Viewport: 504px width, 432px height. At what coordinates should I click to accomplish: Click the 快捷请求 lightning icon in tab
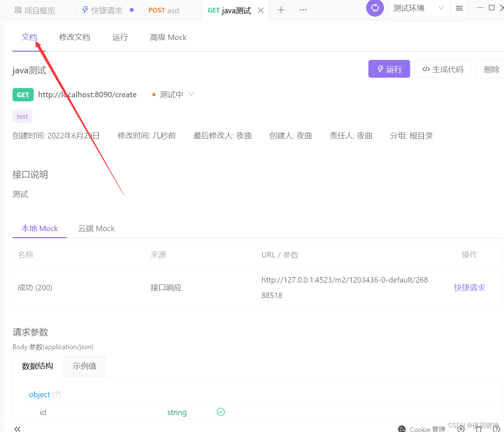coord(85,10)
